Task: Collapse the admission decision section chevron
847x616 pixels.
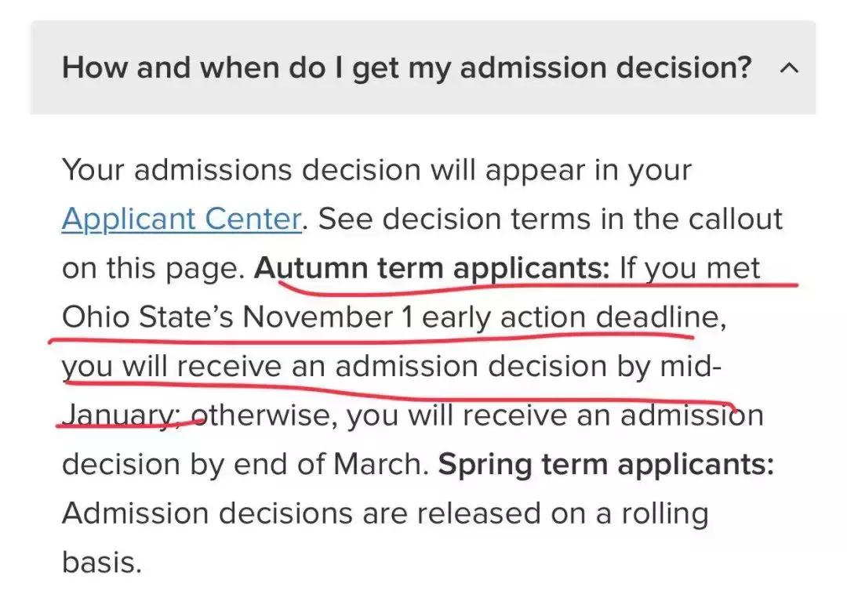Action: tap(790, 68)
